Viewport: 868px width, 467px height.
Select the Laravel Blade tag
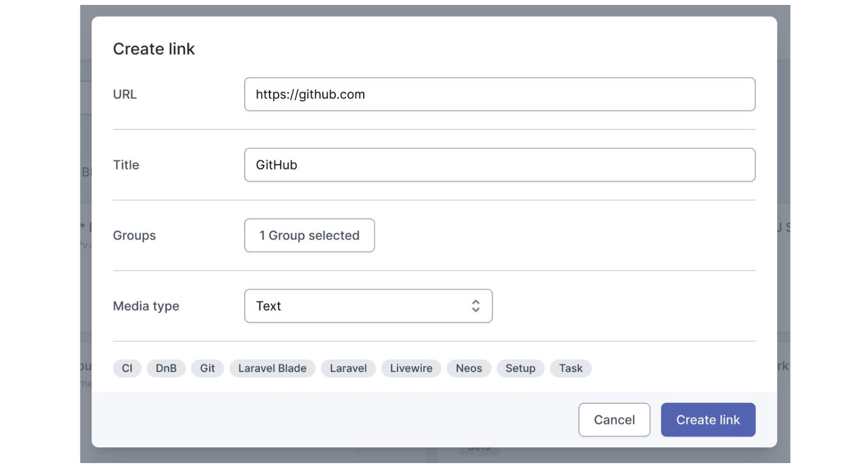[x=272, y=368]
